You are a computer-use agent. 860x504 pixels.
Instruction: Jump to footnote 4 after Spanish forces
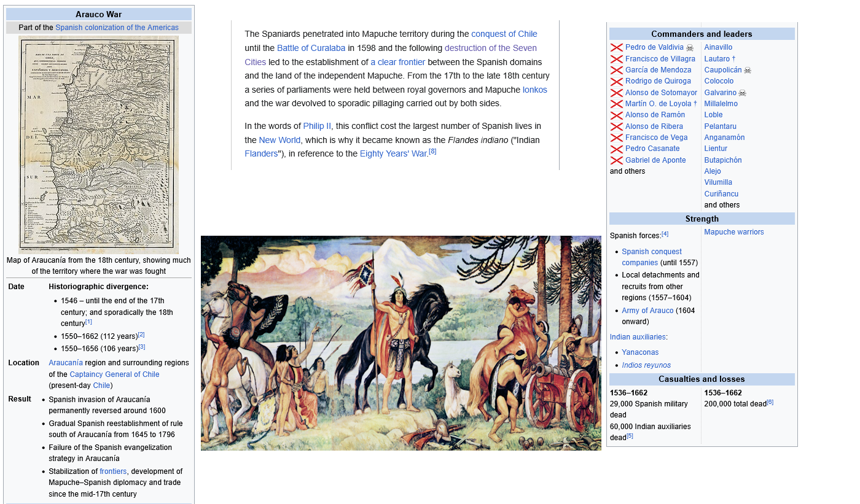coord(665,234)
